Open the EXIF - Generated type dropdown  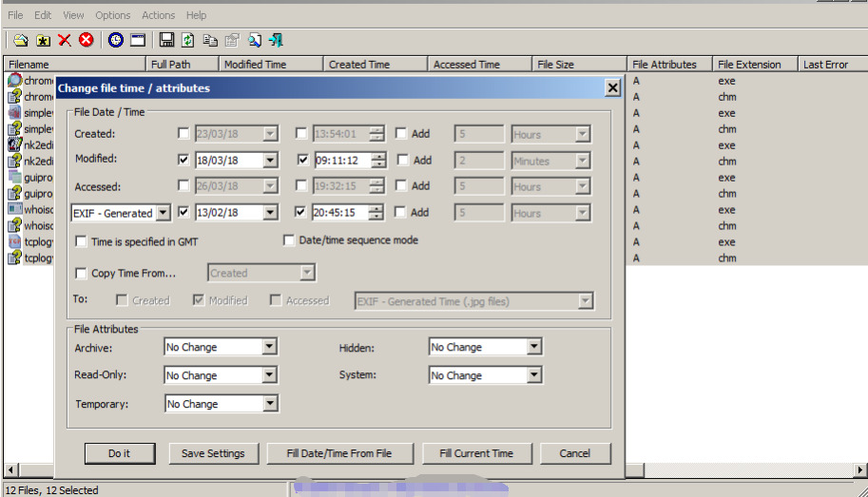pyautogui.click(x=163, y=213)
